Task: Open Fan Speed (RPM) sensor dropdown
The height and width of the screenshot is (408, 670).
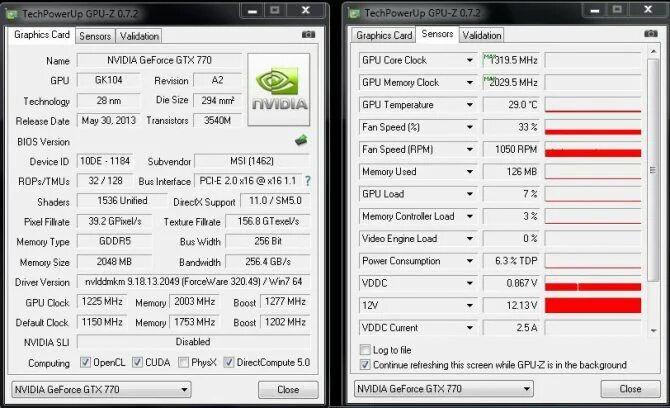Action: click(x=470, y=149)
